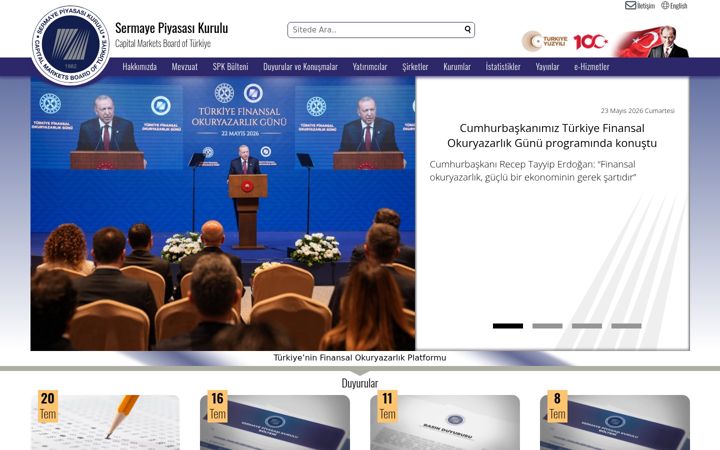Image resolution: width=720 pixels, height=450 pixels.
Task: Open the İstatistikler menu
Action: 503,67
